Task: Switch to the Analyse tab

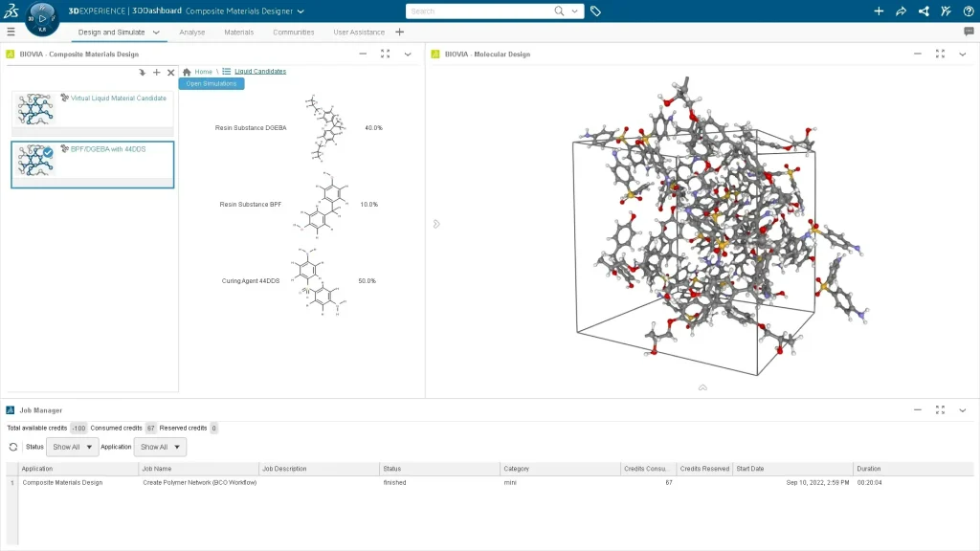Action: tap(192, 32)
